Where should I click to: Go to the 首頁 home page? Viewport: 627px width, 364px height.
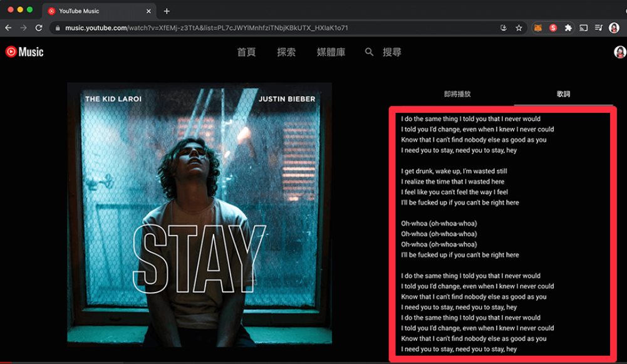point(246,52)
